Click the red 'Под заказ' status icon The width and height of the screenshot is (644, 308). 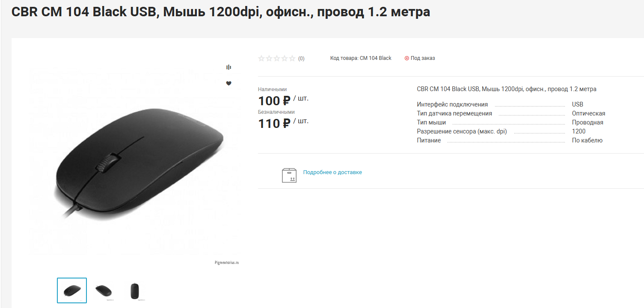tap(407, 58)
